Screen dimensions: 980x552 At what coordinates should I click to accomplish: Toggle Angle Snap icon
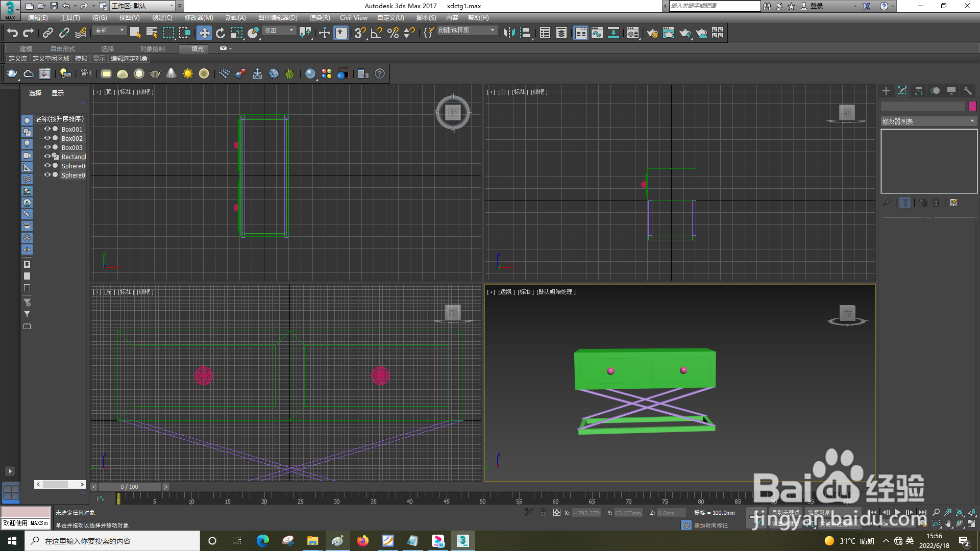tap(377, 33)
